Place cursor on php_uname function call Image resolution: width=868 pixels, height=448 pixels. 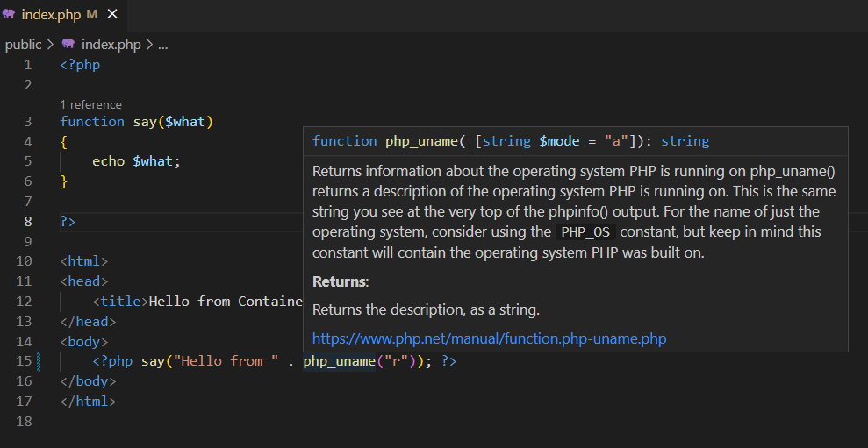coord(340,361)
